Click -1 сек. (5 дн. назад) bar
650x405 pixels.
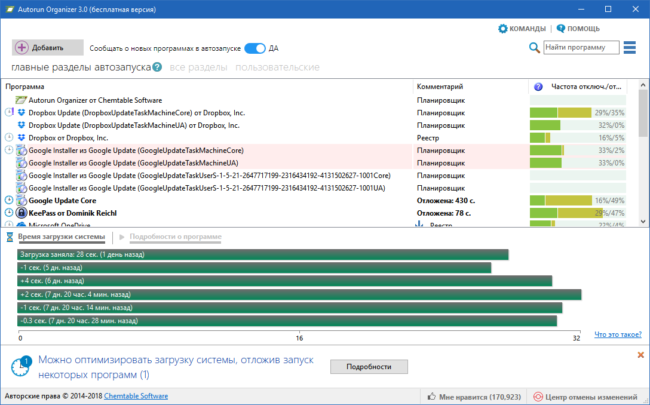[x=254, y=268]
